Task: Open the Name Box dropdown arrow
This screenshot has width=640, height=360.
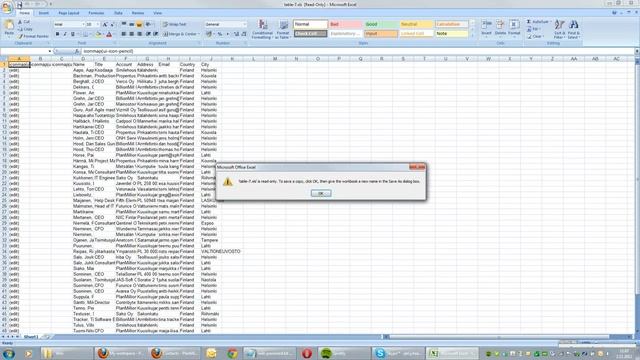Action: 49,51
